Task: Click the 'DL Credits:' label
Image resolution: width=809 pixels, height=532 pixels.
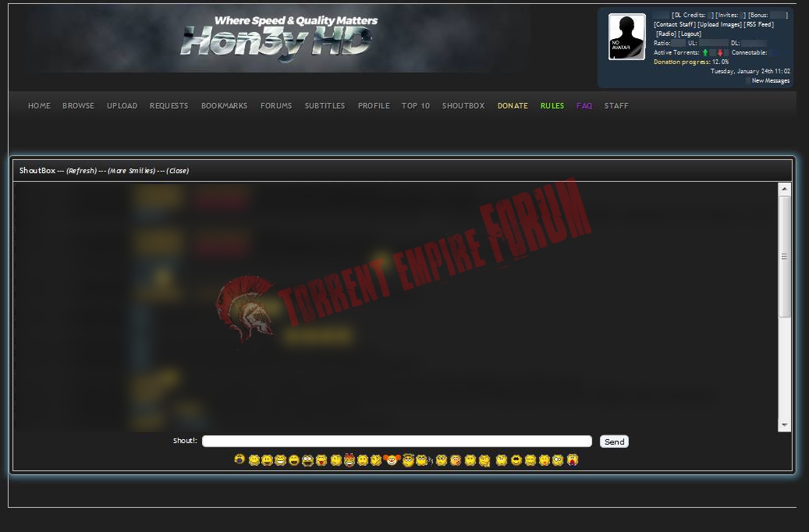Action: point(690,15)
